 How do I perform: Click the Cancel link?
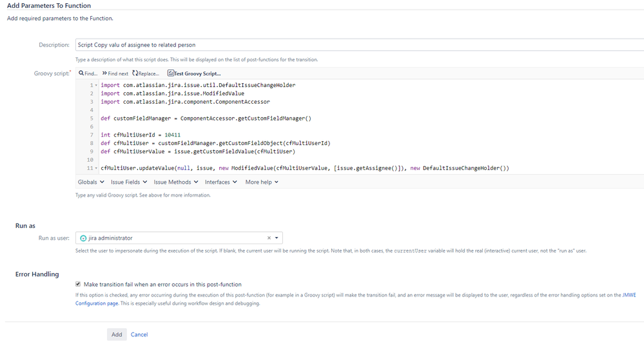[x=139, y=334]
